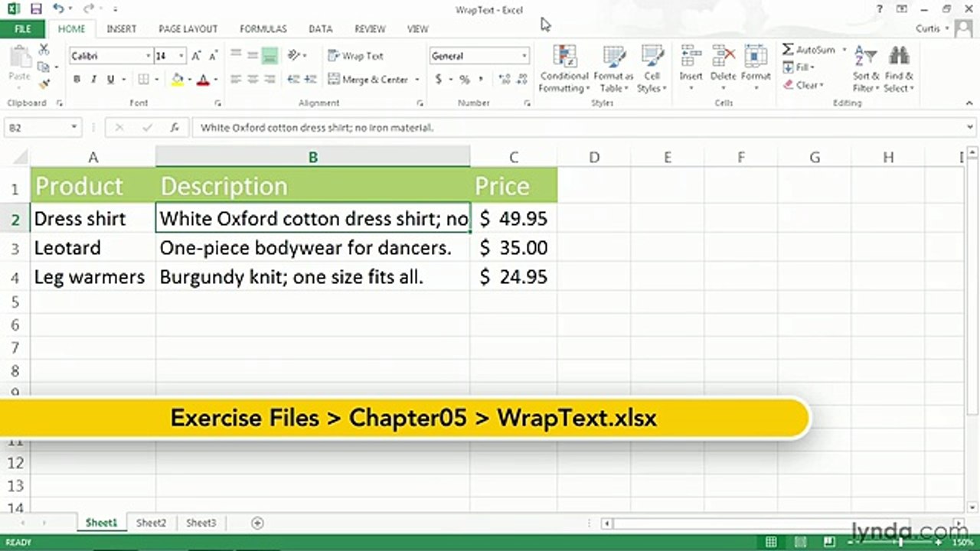Open the Name Box B2 dropdown

click(x=74, y=128)
